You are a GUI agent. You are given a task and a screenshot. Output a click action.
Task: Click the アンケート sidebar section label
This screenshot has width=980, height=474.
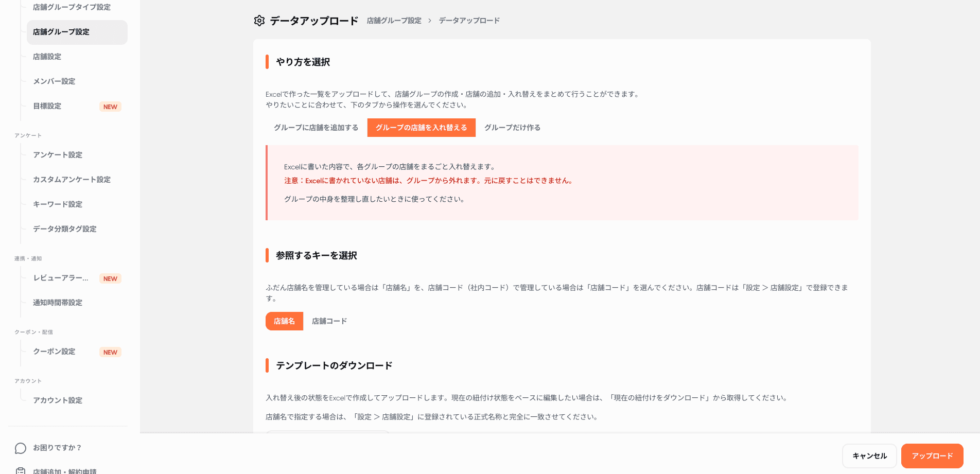[x=28, y=136]
